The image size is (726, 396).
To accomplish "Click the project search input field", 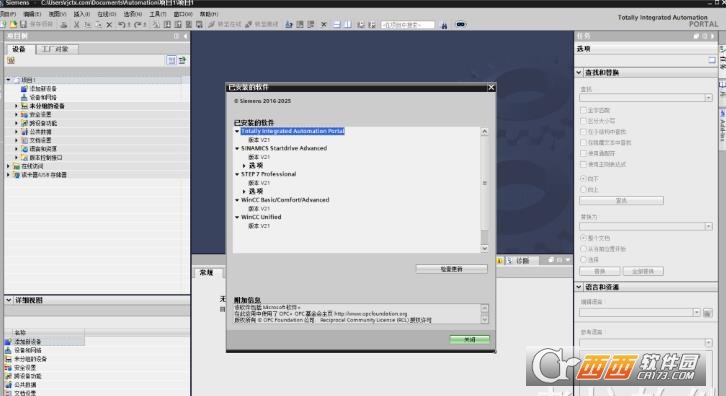I will click(408, 25).
